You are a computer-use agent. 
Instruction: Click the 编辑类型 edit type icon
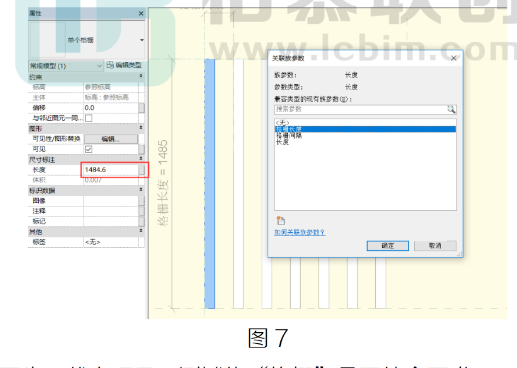110,65
